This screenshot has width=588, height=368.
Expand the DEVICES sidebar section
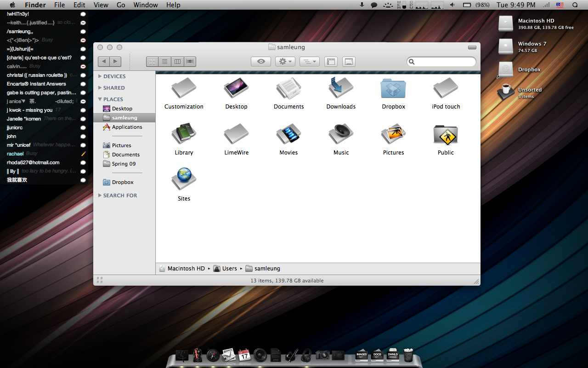point(100,76)
